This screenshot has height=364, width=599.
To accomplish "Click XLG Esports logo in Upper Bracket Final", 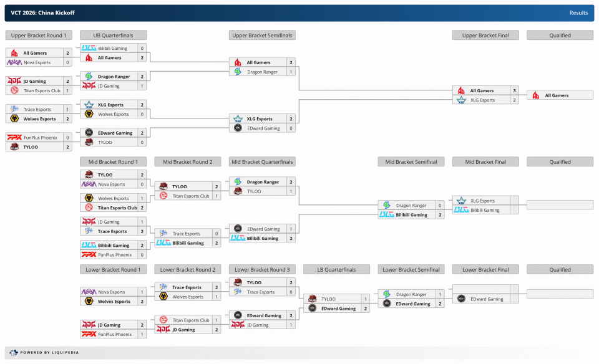I will (462, 100).
